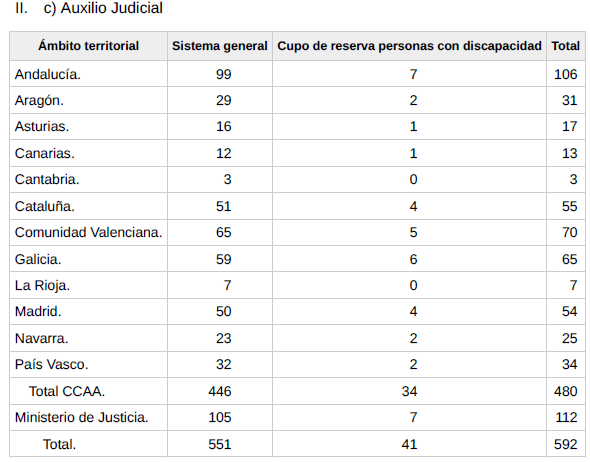The height and width of the screenshot is (462, 590).
Task: Select the Asturias row label
Action: tap(42, 126)
